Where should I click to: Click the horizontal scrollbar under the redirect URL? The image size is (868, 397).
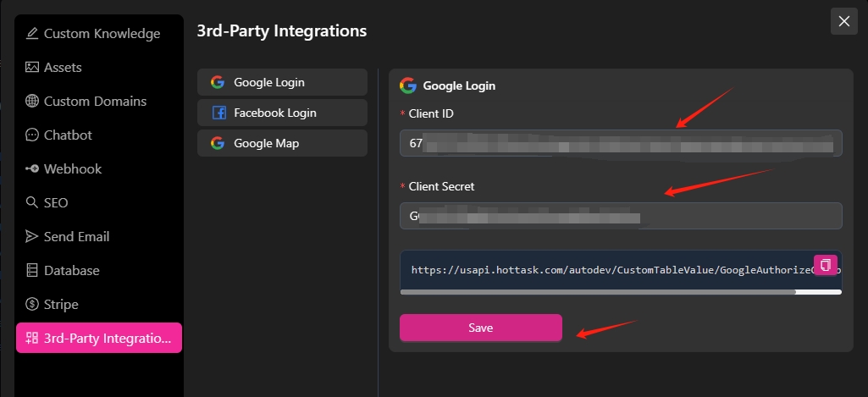click(x=598, y=292)
